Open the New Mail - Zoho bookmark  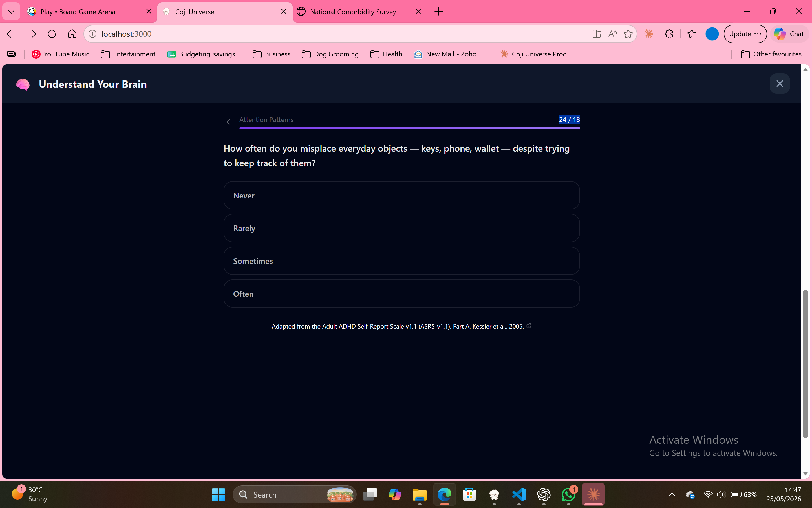click(448, 54)
